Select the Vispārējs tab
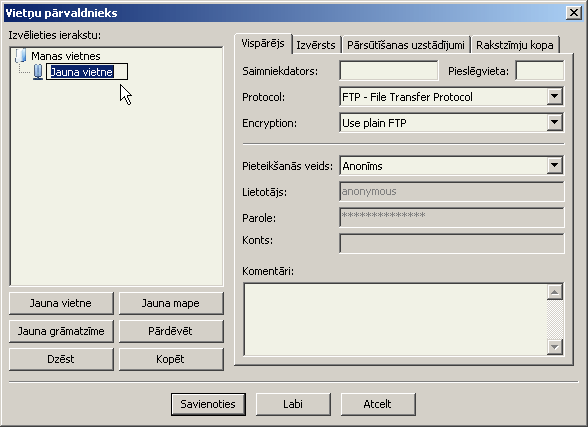588x427 pixels. 263,43
